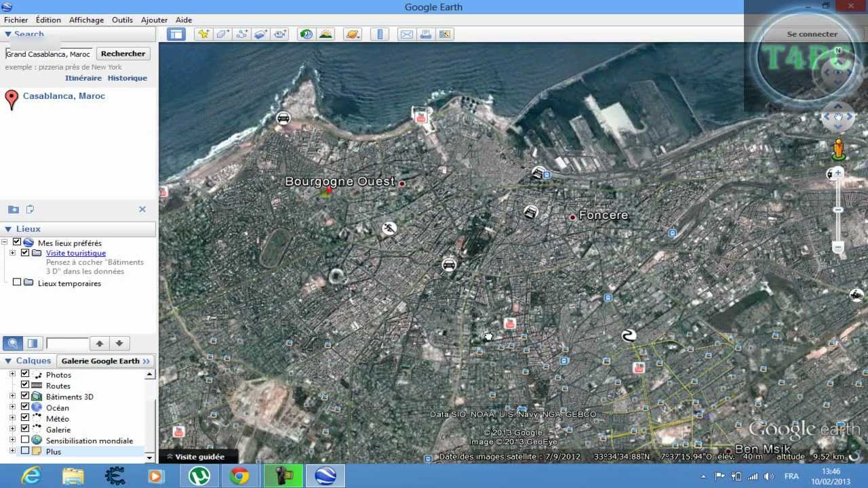Expand the Bâtiments 3D layer node
The image size is (868, 488).
coord(12,396)
